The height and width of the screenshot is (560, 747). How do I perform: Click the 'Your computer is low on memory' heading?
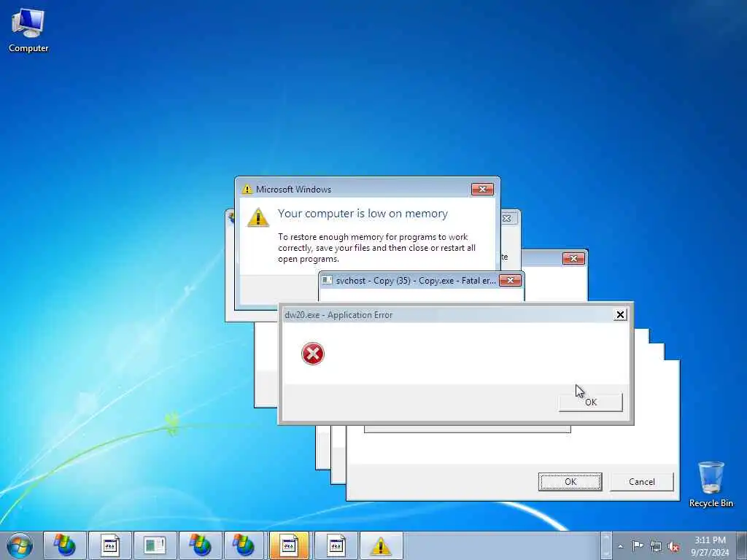click(363, 214)
